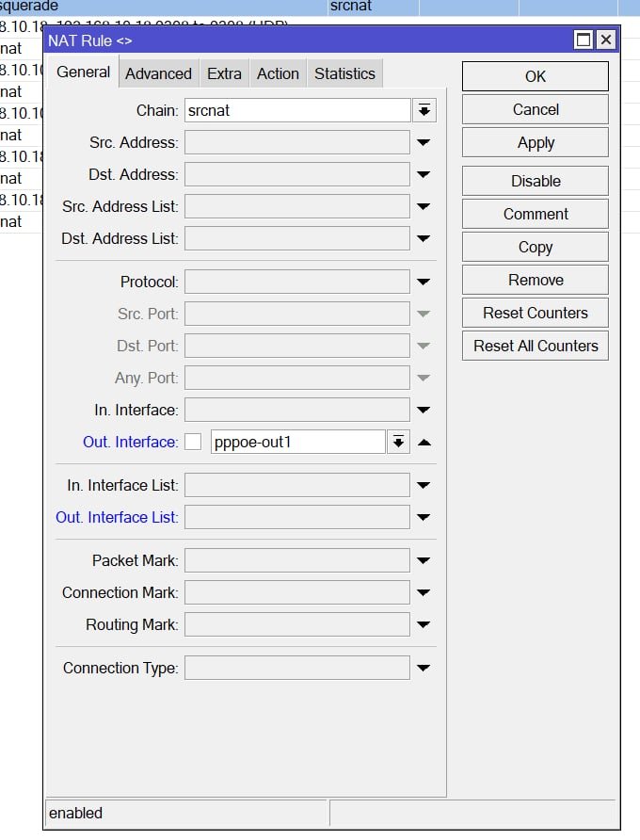Screen dimensions: 640x840
Task: Toggle the Out. Interface negate checkbox
Action: [x=193, y=442]
